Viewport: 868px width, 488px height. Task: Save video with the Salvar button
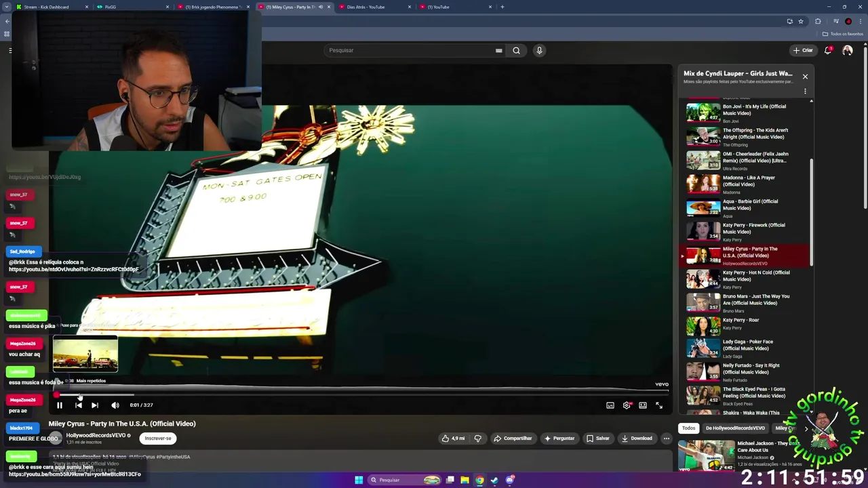coord(598,439)
